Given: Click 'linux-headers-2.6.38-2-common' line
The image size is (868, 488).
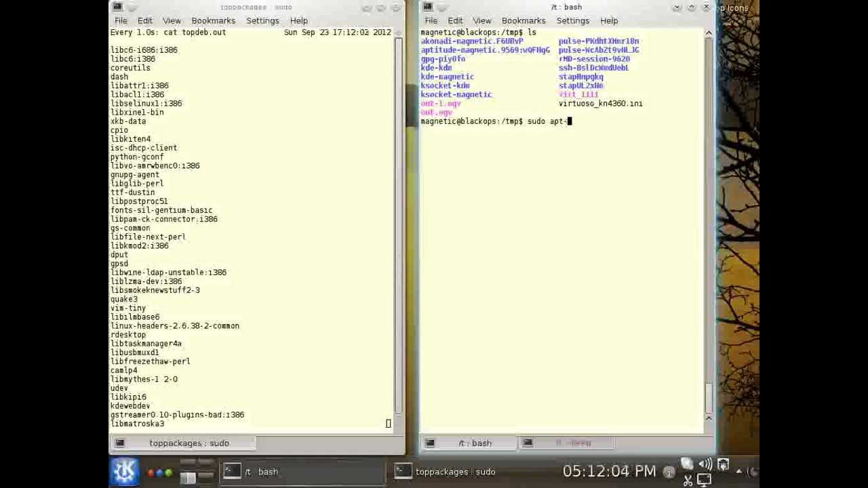Looking at the screenshot, I should tap(175, 326).
